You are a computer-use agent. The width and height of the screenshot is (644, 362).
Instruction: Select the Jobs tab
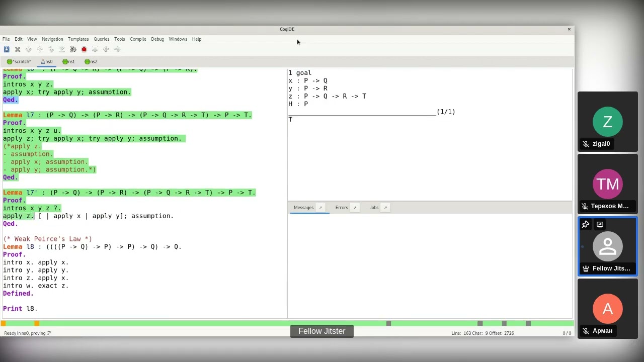(x=374, y=208)
